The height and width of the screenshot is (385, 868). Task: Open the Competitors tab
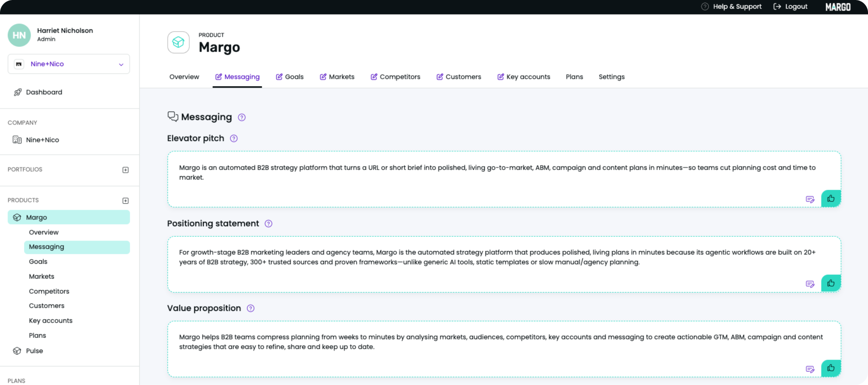(395, 77)
